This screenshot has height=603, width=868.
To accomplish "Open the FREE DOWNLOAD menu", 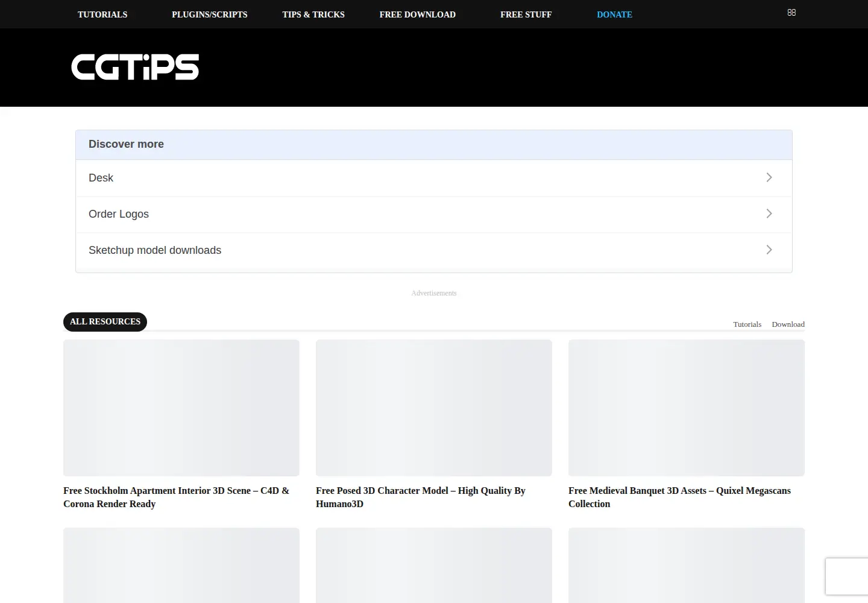I will pyautogui.click(x=418, y=14).
